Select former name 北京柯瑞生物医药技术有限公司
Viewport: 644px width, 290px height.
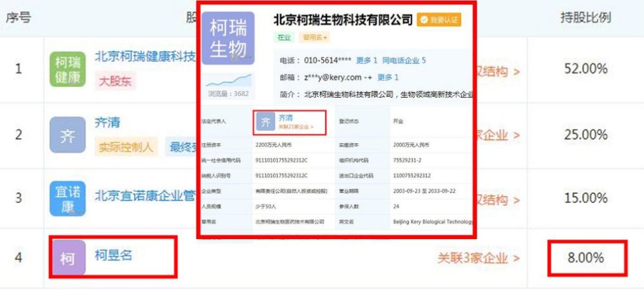[290, 222]
